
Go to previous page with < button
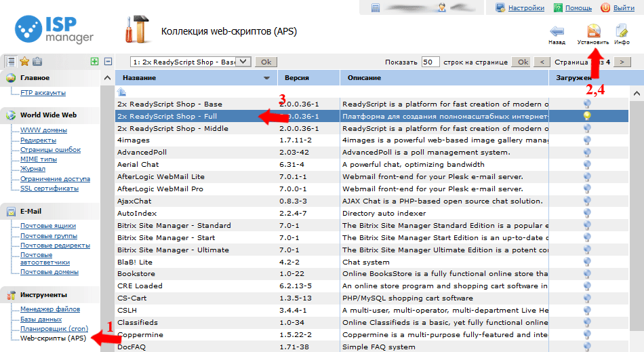click(x=542, y=62)
